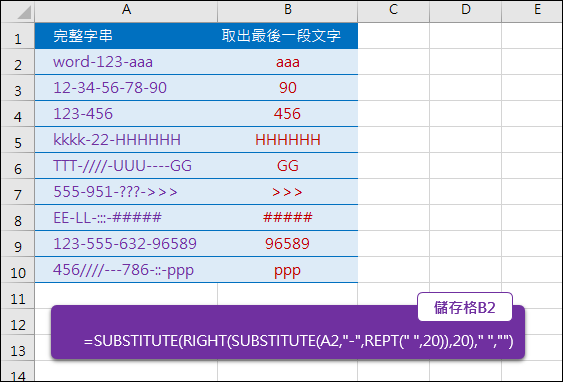Select cell containing '123-456'
The height and width of the screenshot is (382, 563).
(126, 114)
